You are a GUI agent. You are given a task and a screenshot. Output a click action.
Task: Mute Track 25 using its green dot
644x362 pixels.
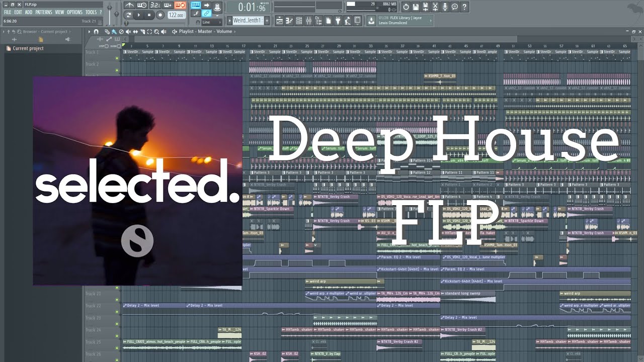(x=117, y=348)
